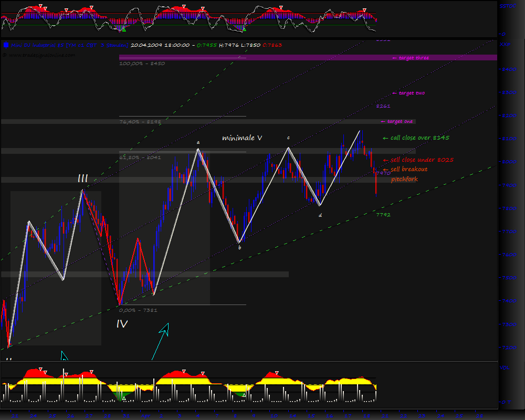The width and height of the screenshot is (525, 420).
Task: Select the wave IV label
Action: pos(122,324)
